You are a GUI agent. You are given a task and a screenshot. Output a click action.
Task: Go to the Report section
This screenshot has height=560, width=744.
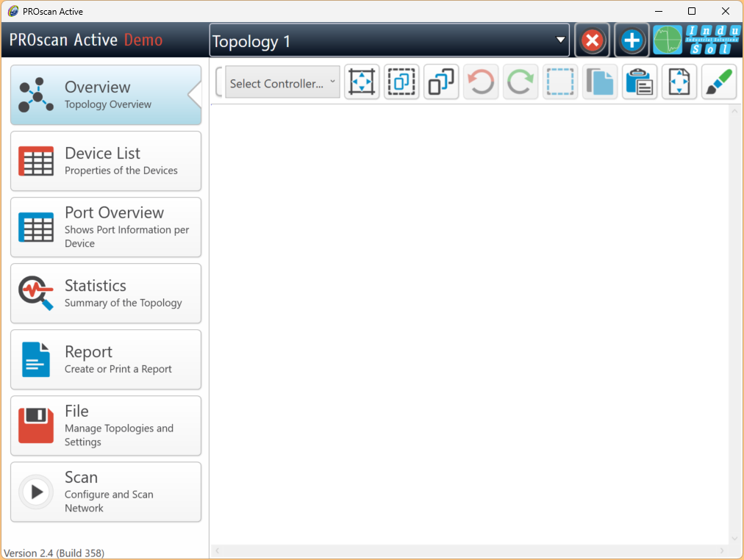pyautogui.click(x=106, y=359)
